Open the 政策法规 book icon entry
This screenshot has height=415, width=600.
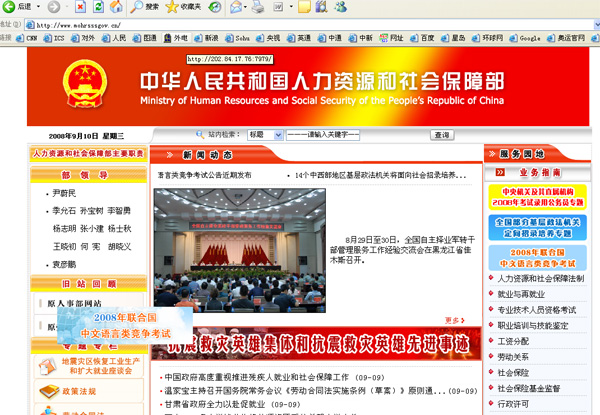tap(89, 391)
